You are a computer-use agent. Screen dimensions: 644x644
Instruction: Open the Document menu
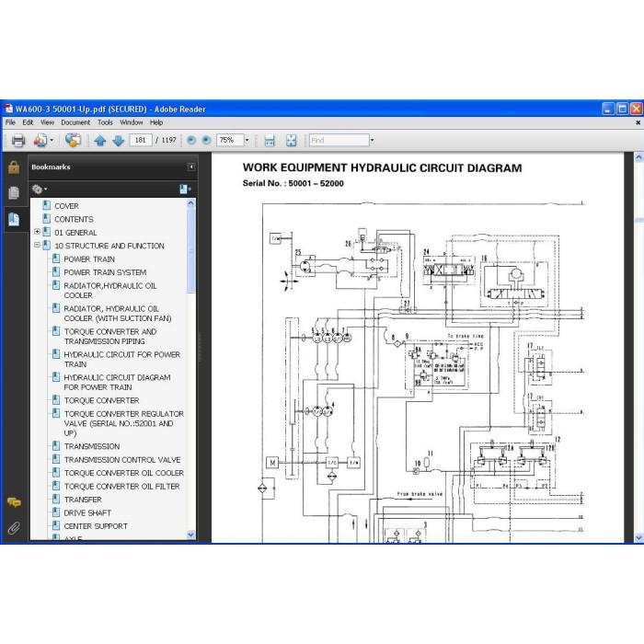[x=75, y=122]
